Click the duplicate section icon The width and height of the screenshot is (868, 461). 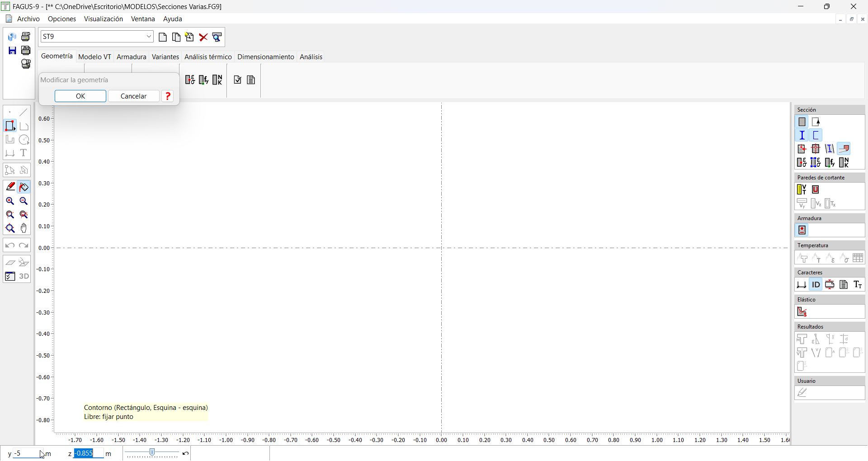[176, 38]
